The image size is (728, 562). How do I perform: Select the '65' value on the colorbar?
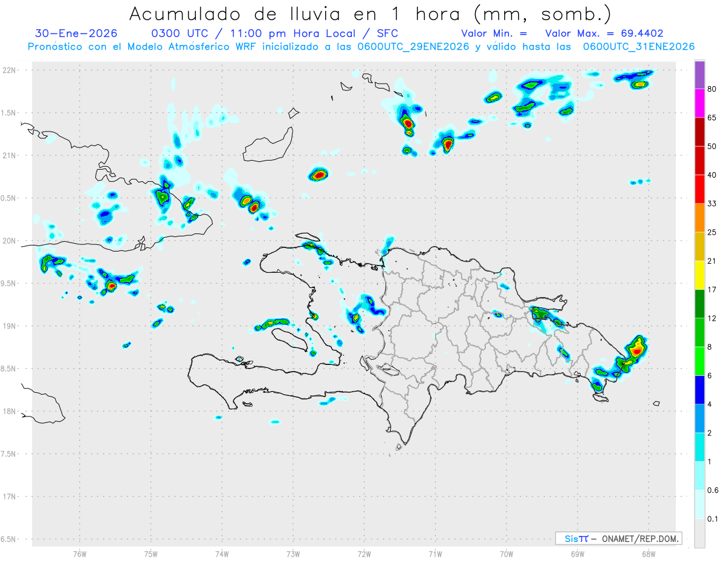pos(712,118)
